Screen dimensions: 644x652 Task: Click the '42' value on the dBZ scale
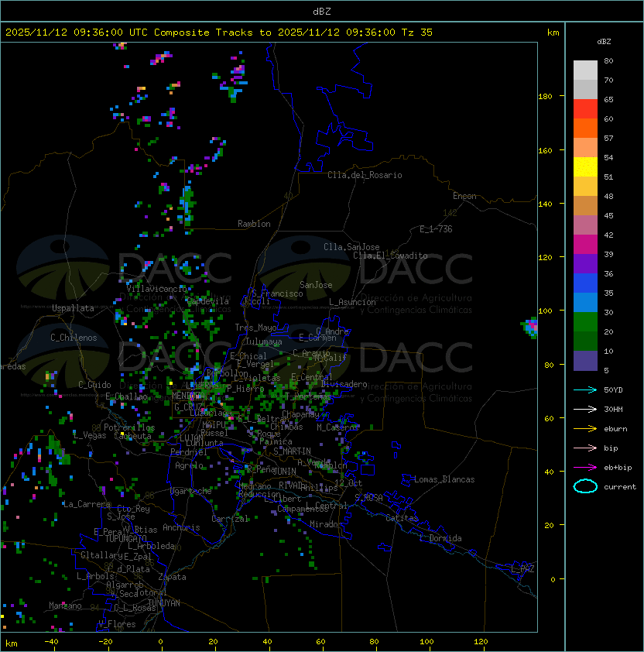[608, 235]
